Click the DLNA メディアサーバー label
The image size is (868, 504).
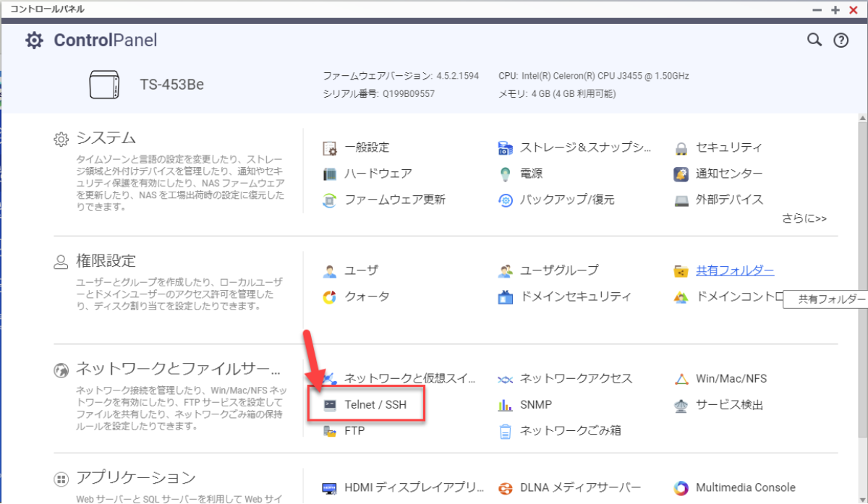581,488
